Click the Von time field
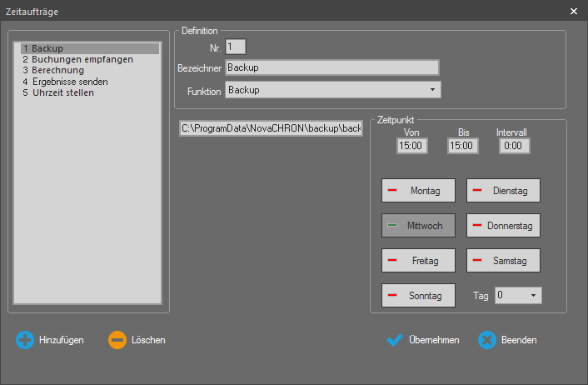The height and width of the screenshot is (385, 588). (x=411, y=146)
